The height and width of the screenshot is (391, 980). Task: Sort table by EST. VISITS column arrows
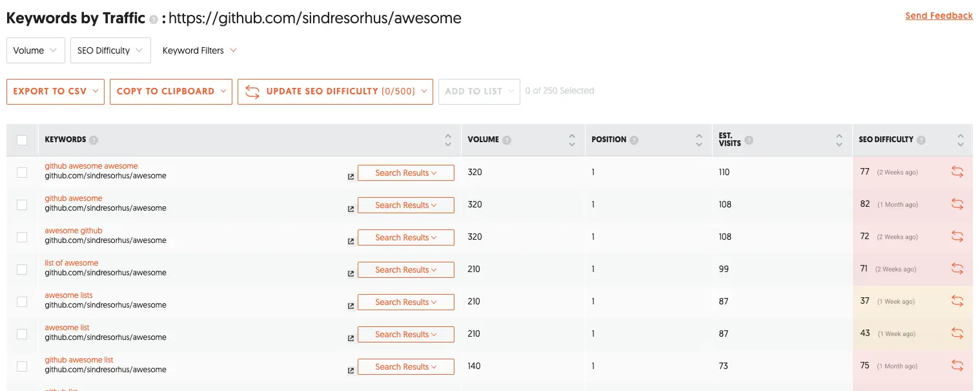839,140
